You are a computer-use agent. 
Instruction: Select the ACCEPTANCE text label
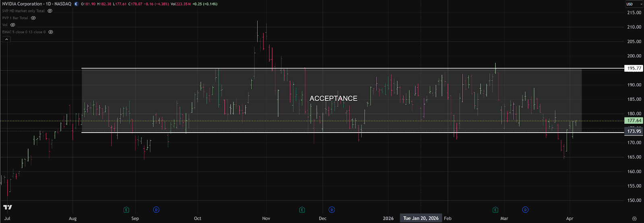tap(333, 98)
